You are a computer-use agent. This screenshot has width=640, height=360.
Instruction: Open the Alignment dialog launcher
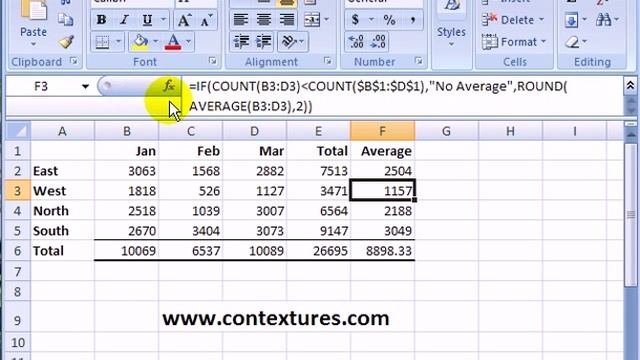coord(327,61)
